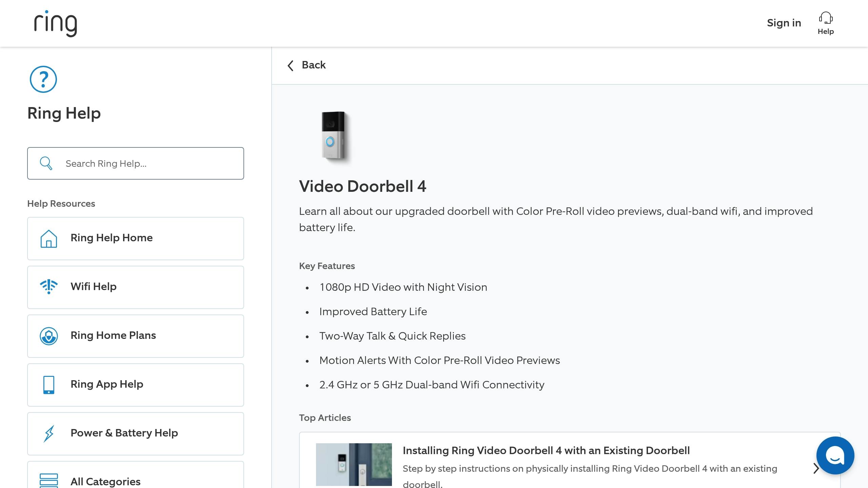868x488 pixels.
Task: Select Motion Alerts Color Pre-Roll text
Action: pyautogui.click(x=439, y=361)
